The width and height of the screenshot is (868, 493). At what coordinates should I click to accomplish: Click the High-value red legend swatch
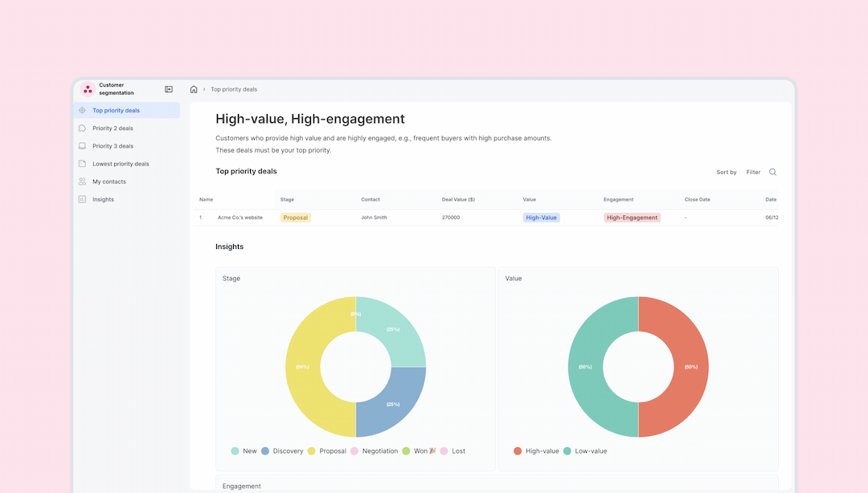pyautogui.click(x=518, y=451)
